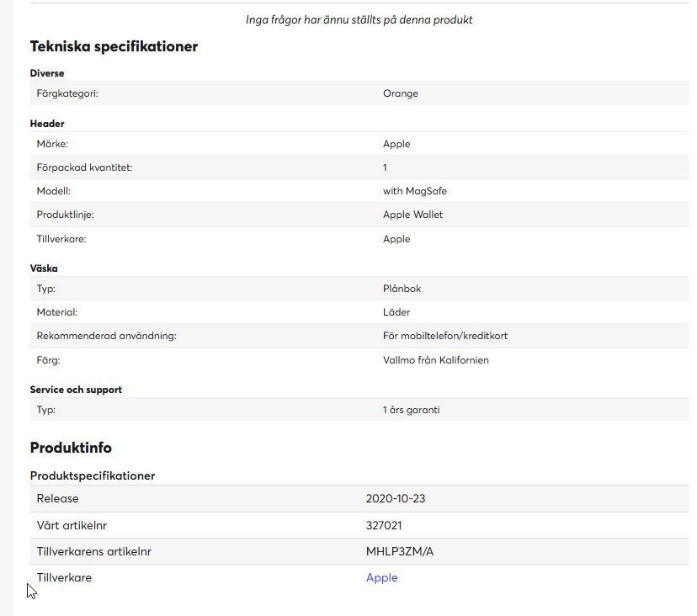Click the article number 327021
The width and height of the screenshot is (697, 616).
tap(384, 525)
